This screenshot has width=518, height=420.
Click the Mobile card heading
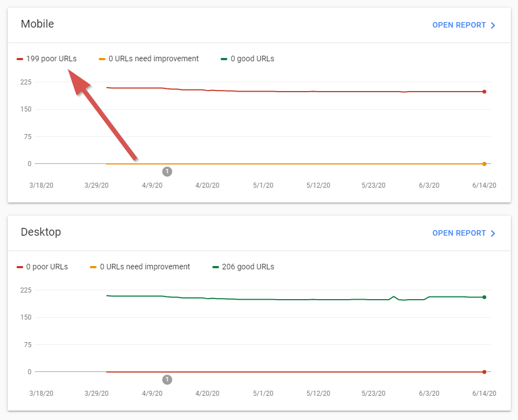click(x=38, y=24)
